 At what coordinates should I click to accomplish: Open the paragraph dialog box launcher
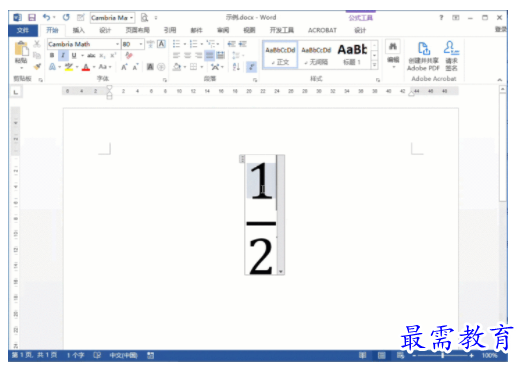(x=255, y=80)
